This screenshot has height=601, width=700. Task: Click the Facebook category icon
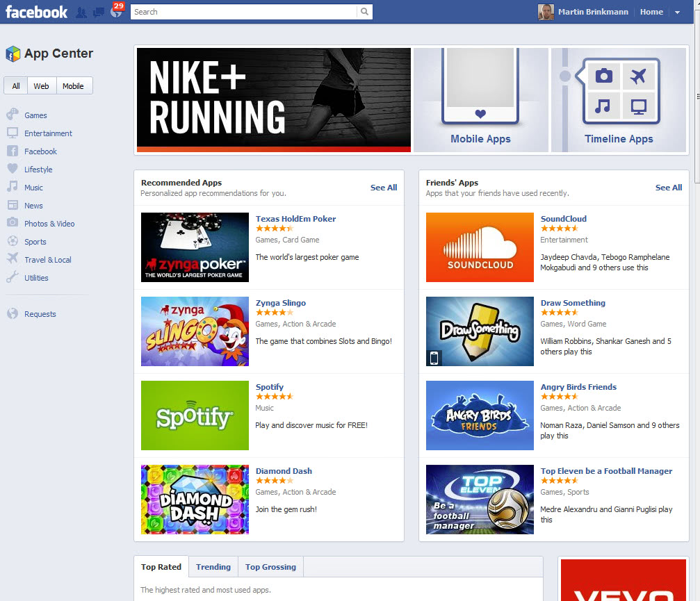pos(13,151)
